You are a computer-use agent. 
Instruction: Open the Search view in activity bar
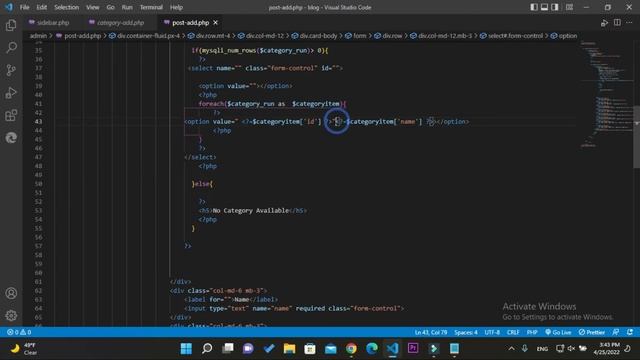tap(11, 47)
